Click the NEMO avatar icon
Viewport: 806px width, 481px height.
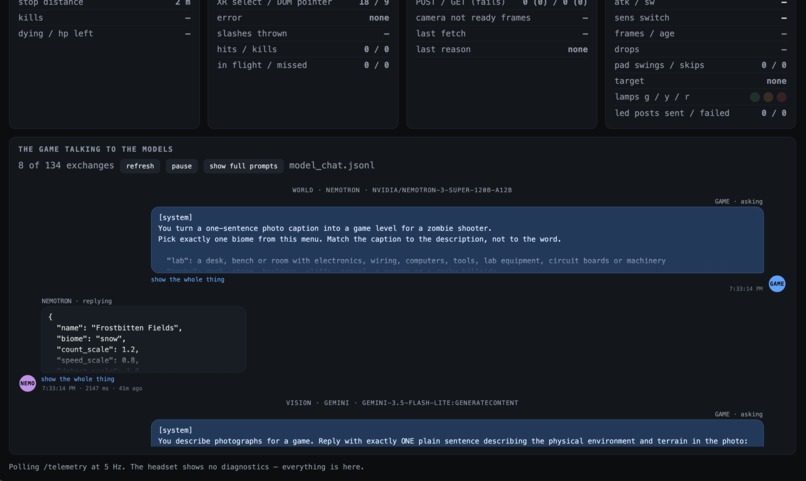point(28,383)
